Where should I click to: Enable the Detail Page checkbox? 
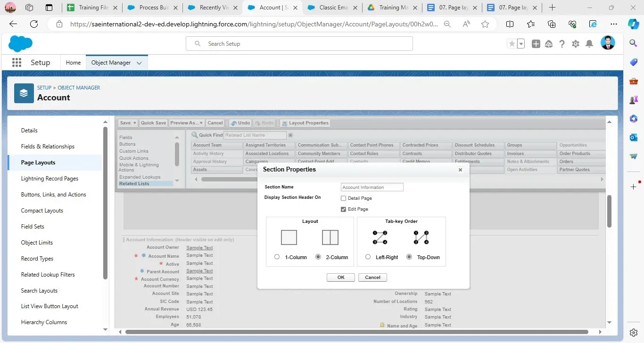[343, 198]
